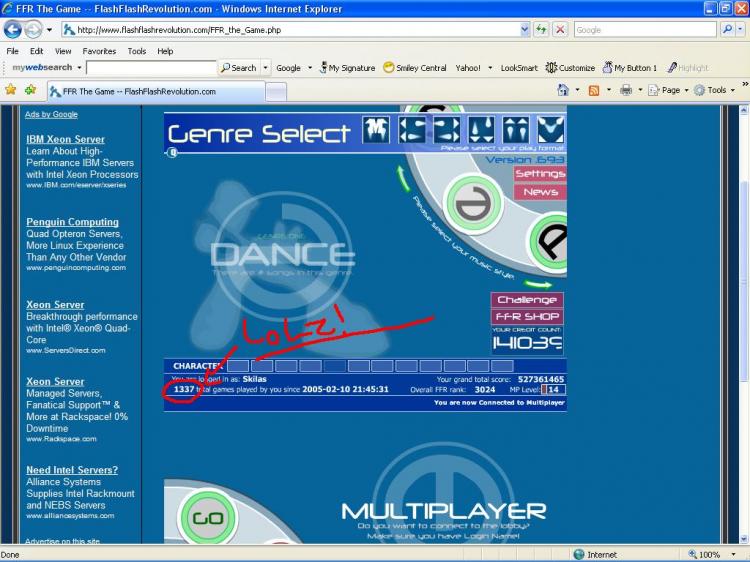
Task: Open the game Settings button
Action: click(x=540, y=173)
